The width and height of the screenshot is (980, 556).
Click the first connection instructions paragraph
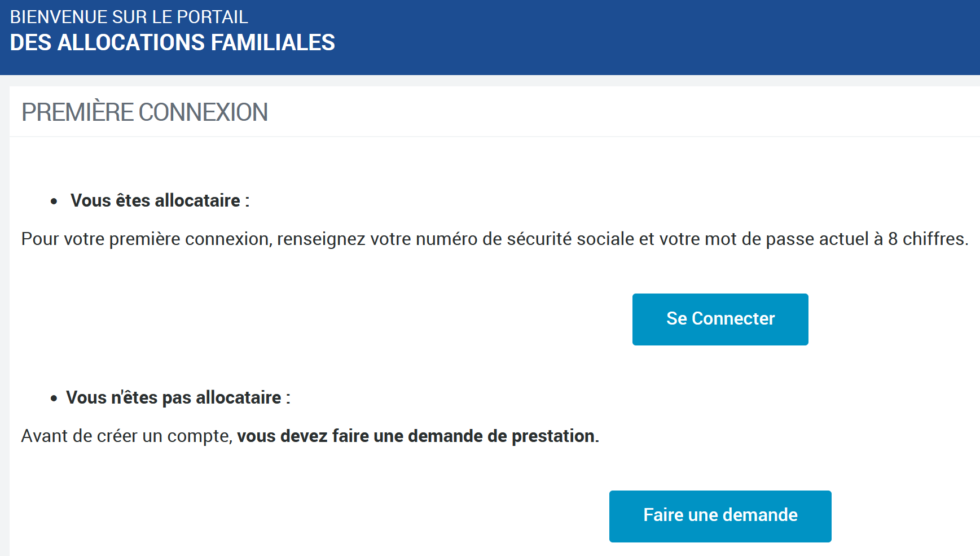(494, 238)
